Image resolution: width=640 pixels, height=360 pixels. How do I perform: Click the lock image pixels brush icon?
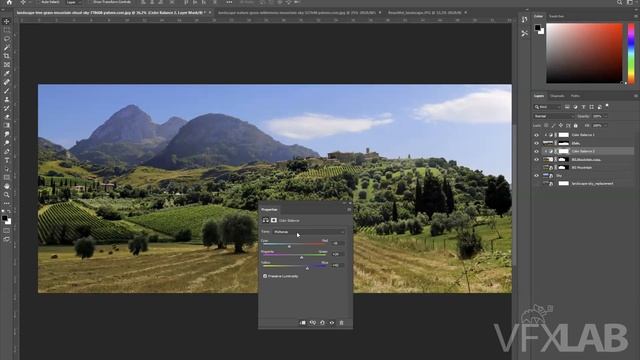[x=553, y=126]
